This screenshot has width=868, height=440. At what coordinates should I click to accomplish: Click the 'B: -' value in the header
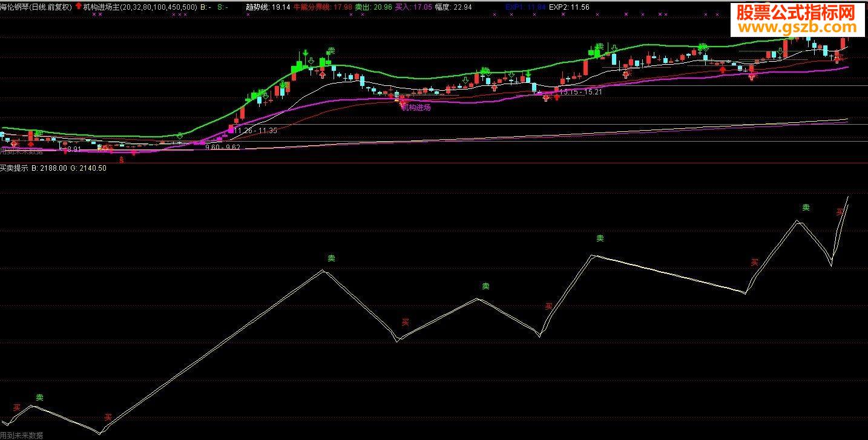pyautogui.click(x=206, y=7)
